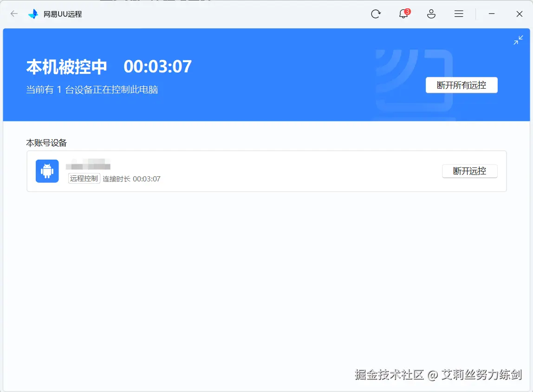Click the 本机被控中 heading
Screen dimensions: 533x392
[67, 67]
